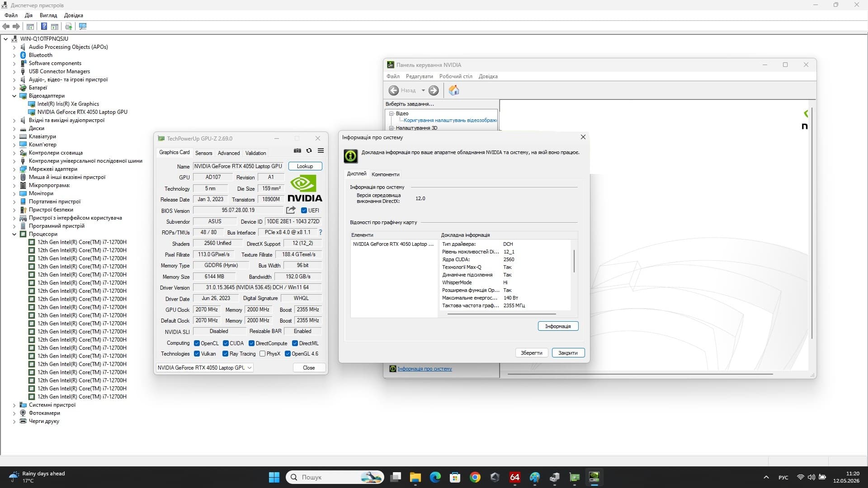Toggle the Ray Tracing checkbox
Screen dimensions: 868x488
pyautogui.click(x=226, y=354)
